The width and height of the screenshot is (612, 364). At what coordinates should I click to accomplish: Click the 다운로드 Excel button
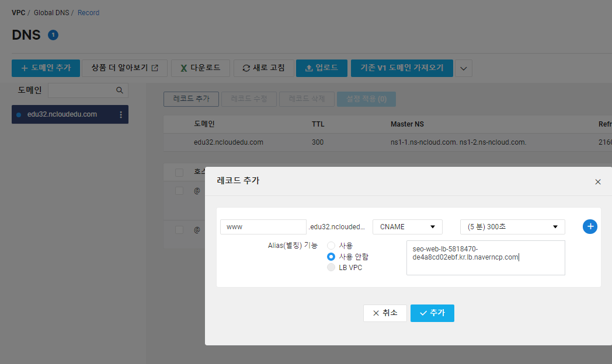(200, 68)
